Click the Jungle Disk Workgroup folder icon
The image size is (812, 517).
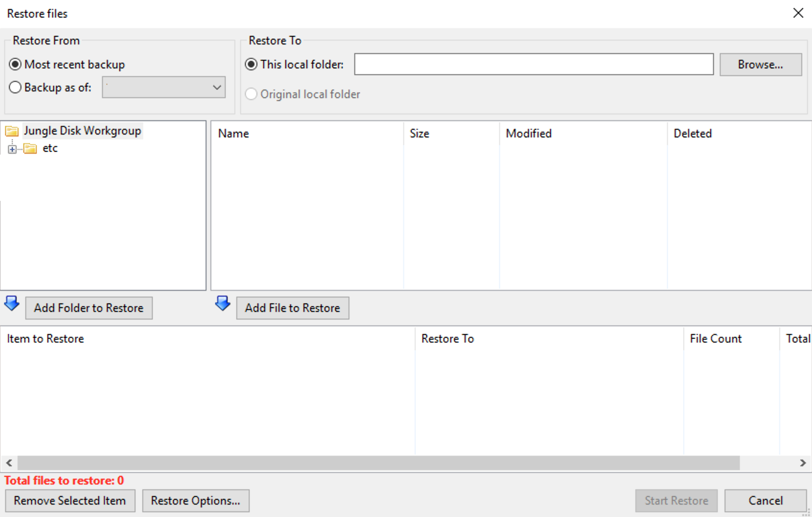(12, 131)
